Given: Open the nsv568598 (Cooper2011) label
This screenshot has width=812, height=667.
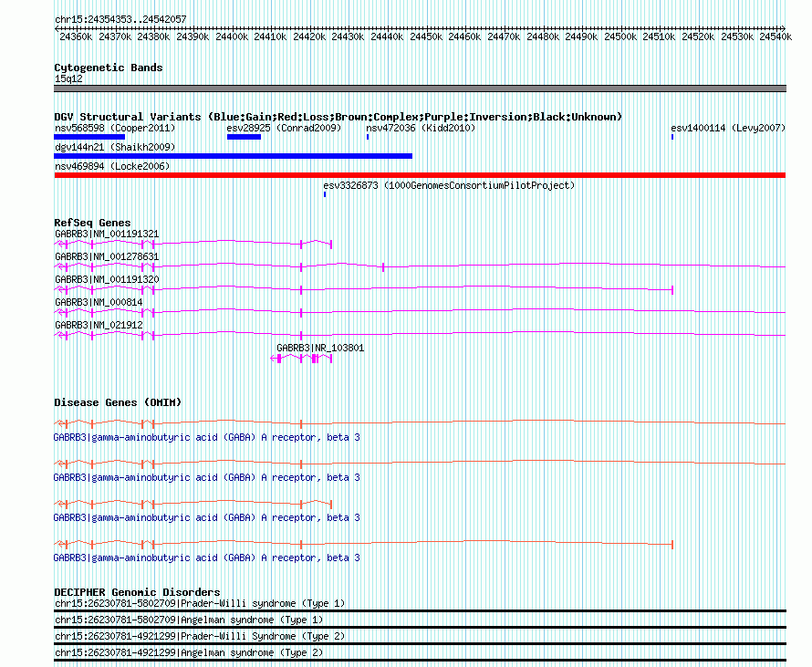Looking at the screenshot, I should coord(115,128).
